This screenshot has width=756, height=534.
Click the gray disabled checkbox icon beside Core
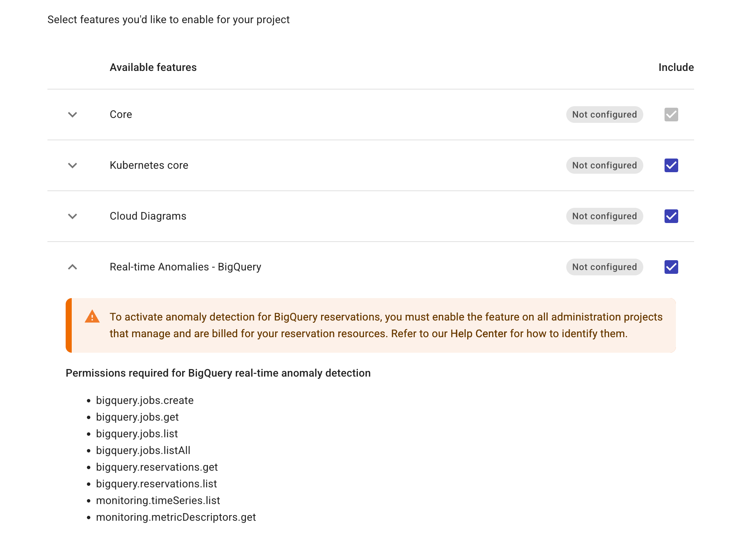(x=670, y=114)
